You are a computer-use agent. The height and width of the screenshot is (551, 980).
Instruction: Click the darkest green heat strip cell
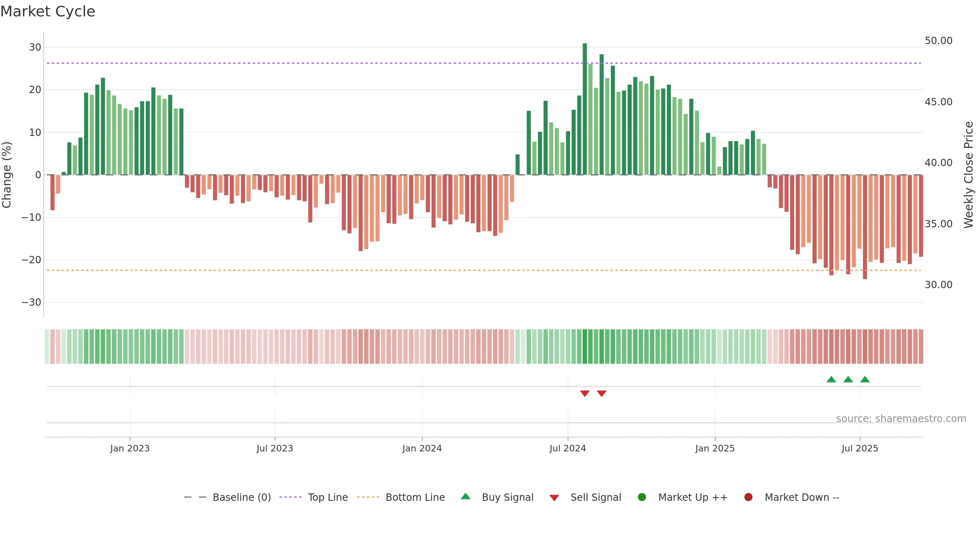(585, 347)
